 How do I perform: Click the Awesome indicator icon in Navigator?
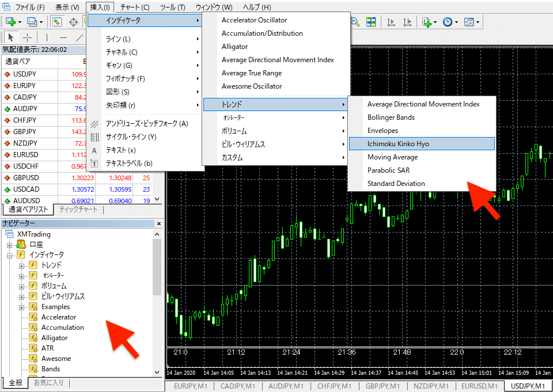click(x=33, y=359)
